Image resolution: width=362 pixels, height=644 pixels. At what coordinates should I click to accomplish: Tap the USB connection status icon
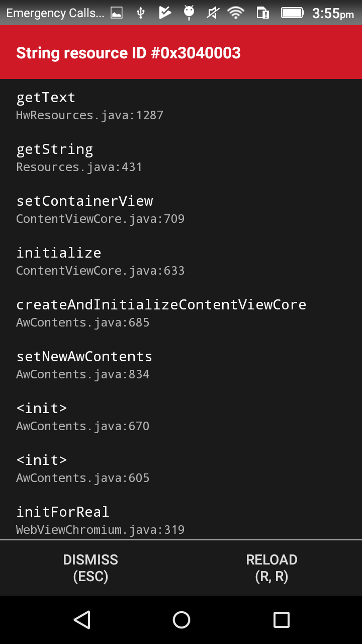tap(141, 13)
